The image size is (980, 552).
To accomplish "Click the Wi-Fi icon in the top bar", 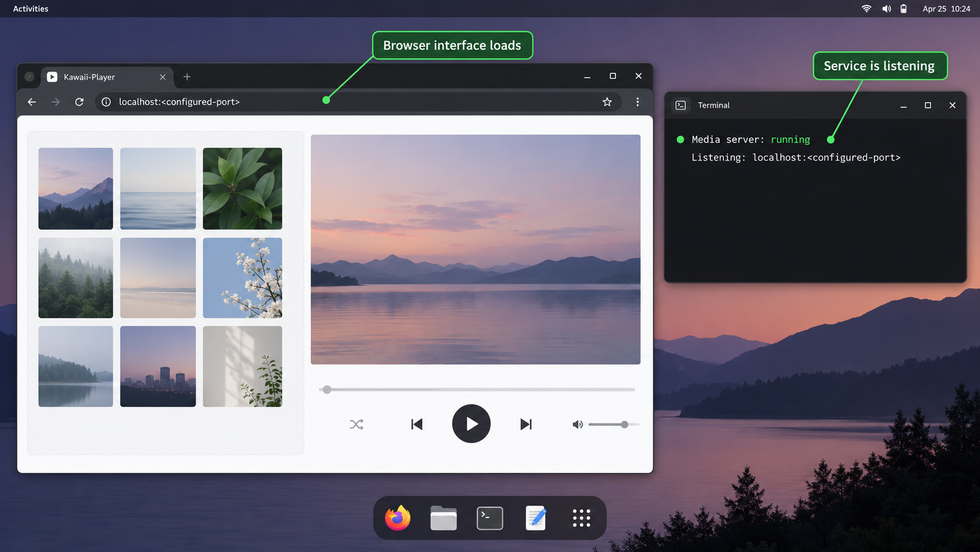I will (866, 9).
